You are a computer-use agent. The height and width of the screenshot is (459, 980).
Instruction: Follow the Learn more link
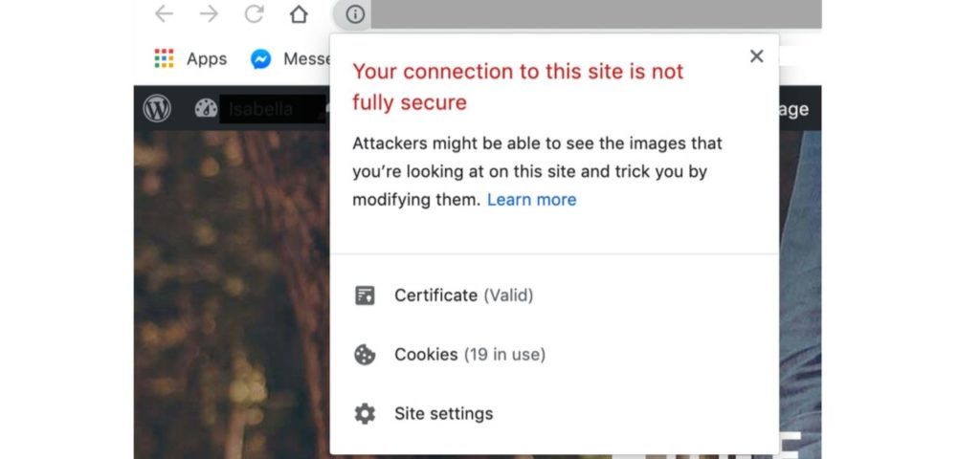532,200
